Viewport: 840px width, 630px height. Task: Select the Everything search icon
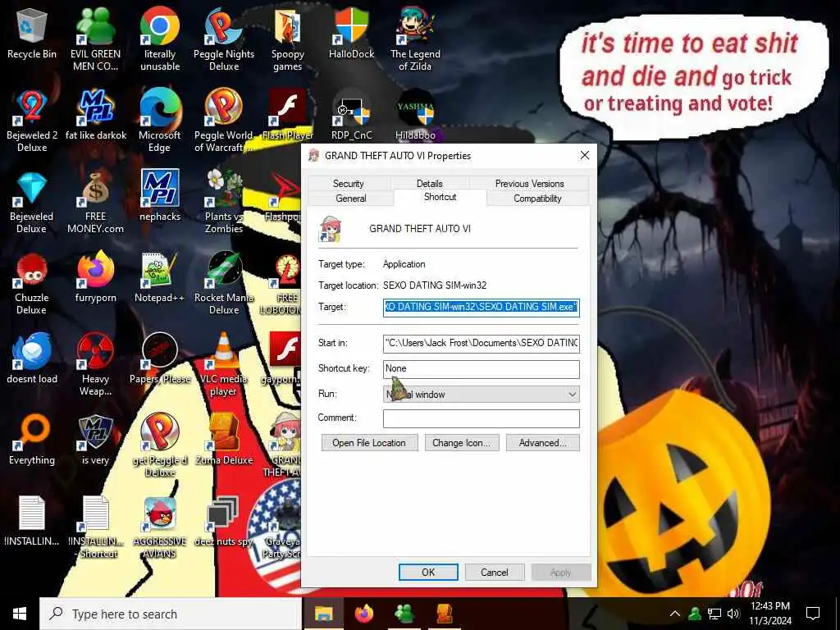click(x=32, y=440)
